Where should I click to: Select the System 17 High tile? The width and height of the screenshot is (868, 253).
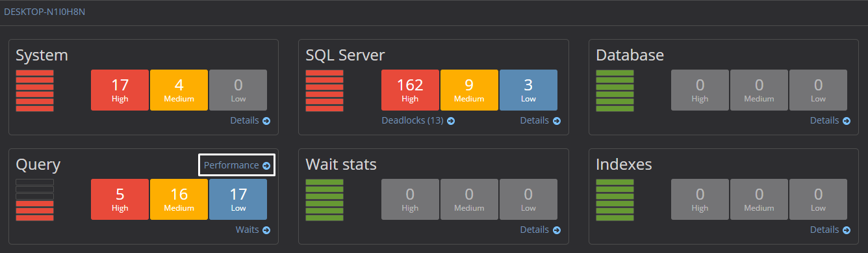tap(120, 90)
